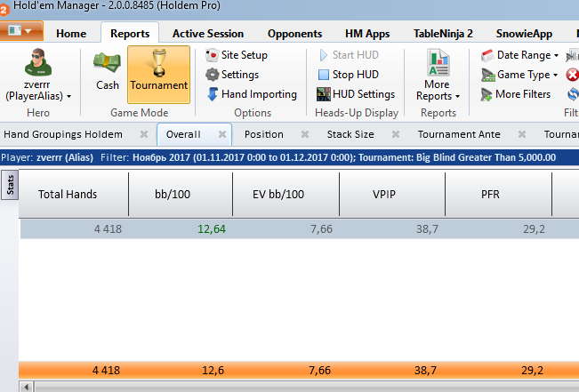Image resolution: width=579 pixels, height=392 pixels.
Task: Click Stop HUD
Action: coord(349,75)
